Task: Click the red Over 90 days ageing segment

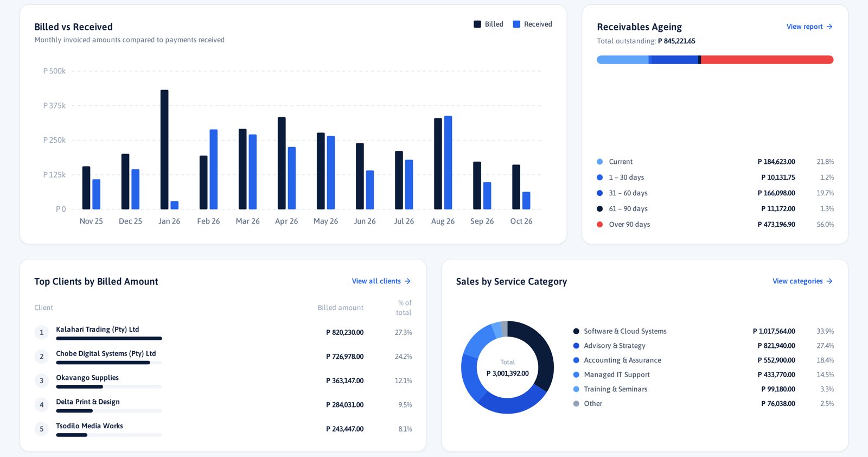Action: coord(767,60)
